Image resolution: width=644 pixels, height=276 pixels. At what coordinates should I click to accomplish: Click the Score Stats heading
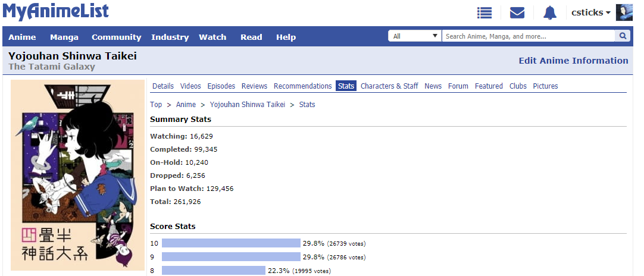173,226
